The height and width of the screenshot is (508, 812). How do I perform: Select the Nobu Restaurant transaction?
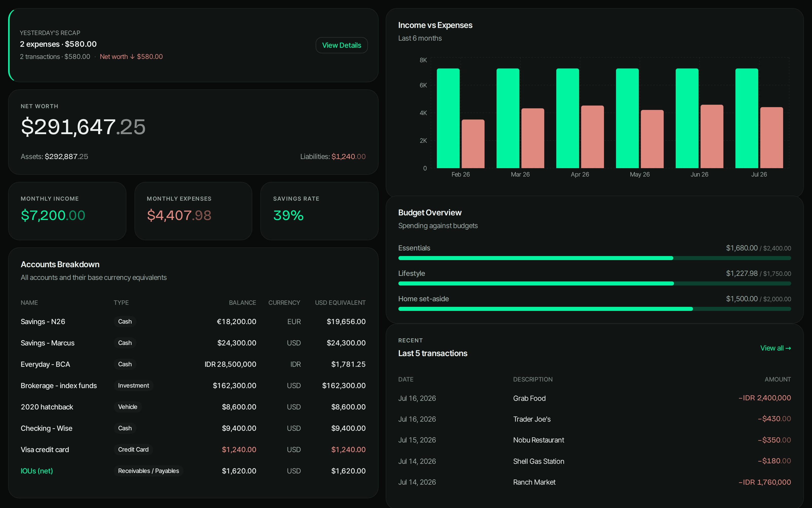pos(538,440)
